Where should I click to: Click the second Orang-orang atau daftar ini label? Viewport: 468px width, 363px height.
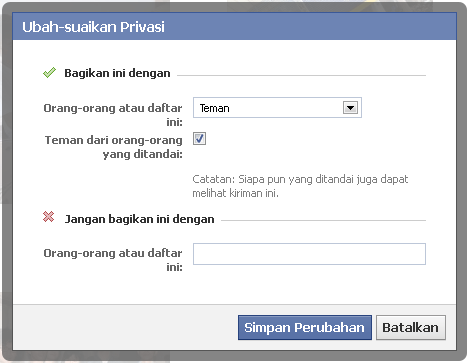coord(113,260)
